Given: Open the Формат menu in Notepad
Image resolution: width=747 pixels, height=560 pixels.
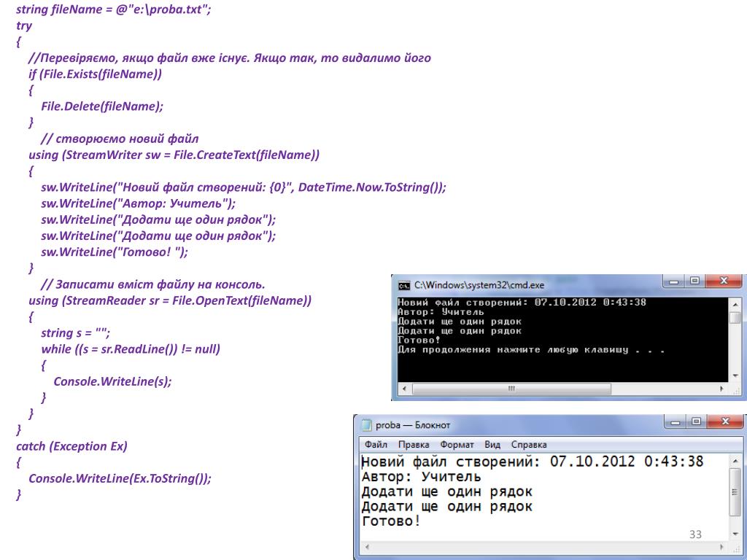Looking at the screenshot, I should click(x=457, y=444).
